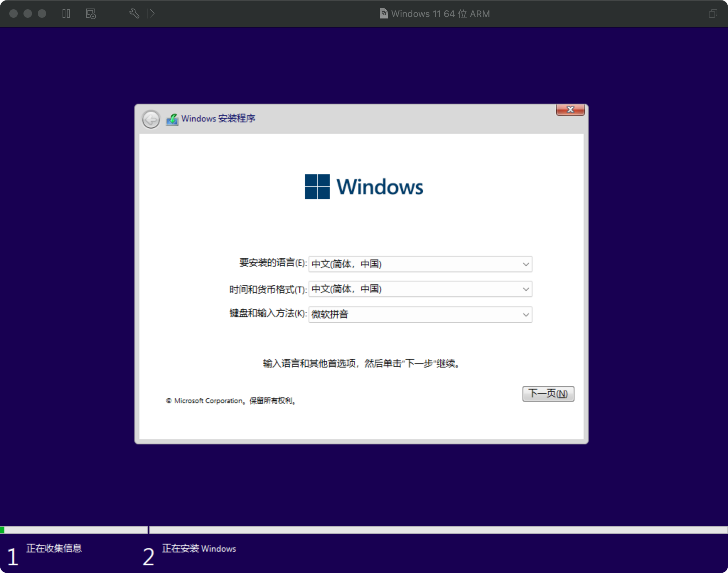Click the installation progress bar at bottom
Image resolution: width=728 pixels, height=573 pixels.
(x=364, y=530)
